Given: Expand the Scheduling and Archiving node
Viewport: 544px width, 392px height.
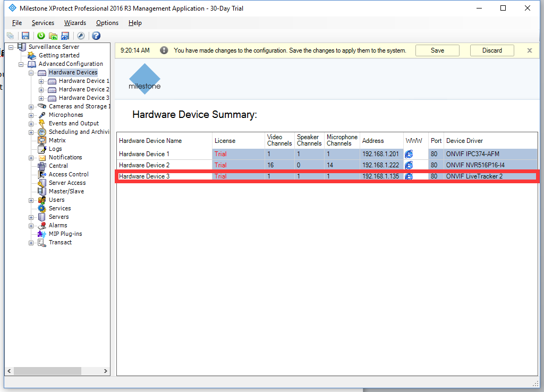Looking at the screenshot, I should point(31,132).
